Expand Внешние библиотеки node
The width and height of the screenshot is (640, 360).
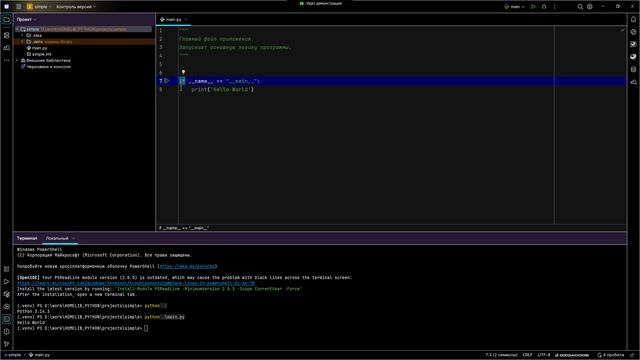[17, 60]
